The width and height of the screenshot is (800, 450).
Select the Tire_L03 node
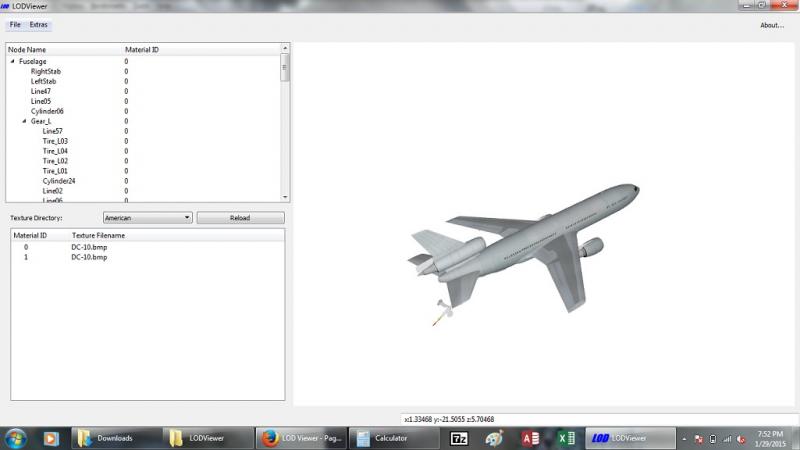tap(55, 141)
